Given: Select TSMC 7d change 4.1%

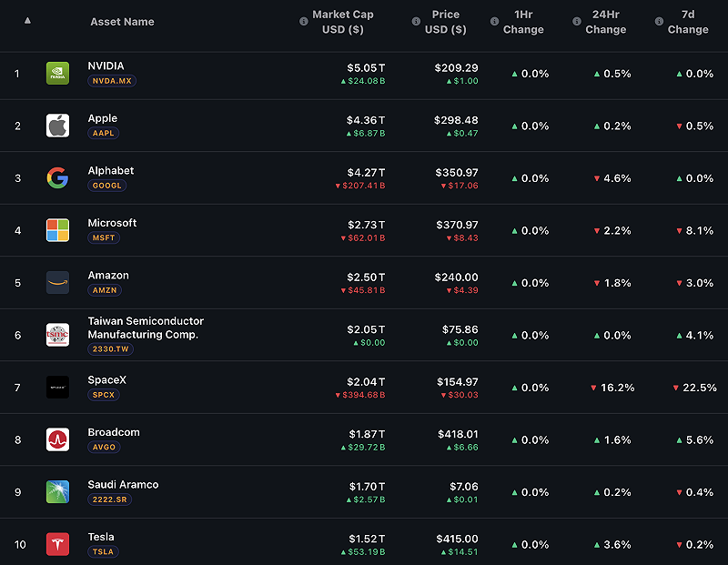Looking at the screenshot, I should pyautogui.click(x=694, y=335).
